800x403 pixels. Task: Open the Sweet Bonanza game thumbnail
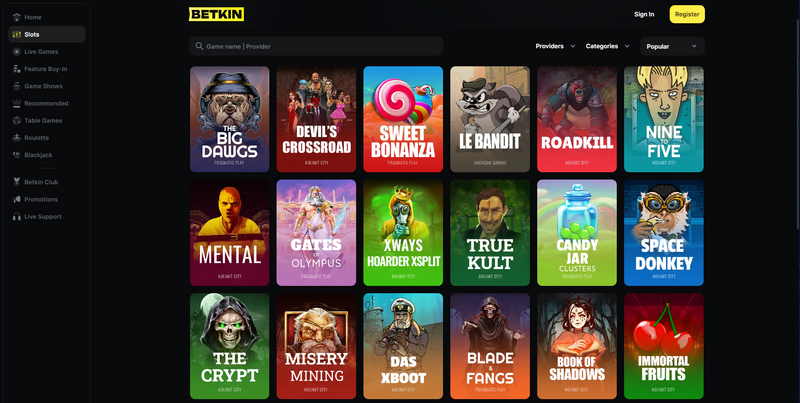(403, 119)
